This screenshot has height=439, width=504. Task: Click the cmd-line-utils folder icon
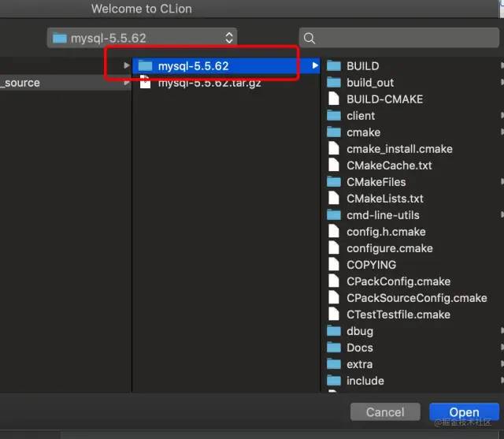(334, 215)
